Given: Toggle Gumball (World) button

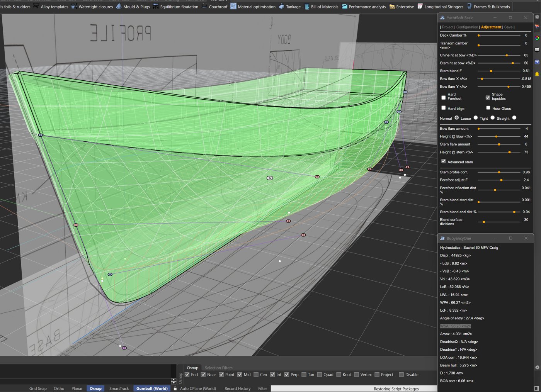Looking at the screenshot, I should click(x=152, y=389).
